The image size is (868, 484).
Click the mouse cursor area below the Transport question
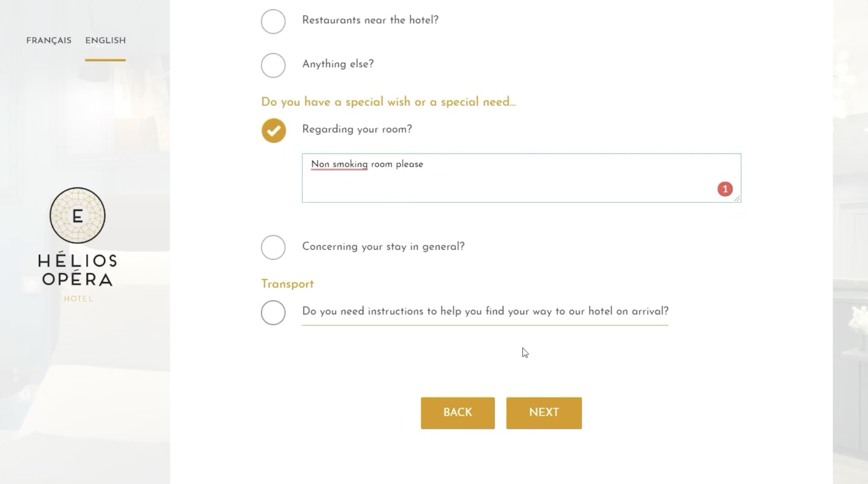(x=523, y=352)
